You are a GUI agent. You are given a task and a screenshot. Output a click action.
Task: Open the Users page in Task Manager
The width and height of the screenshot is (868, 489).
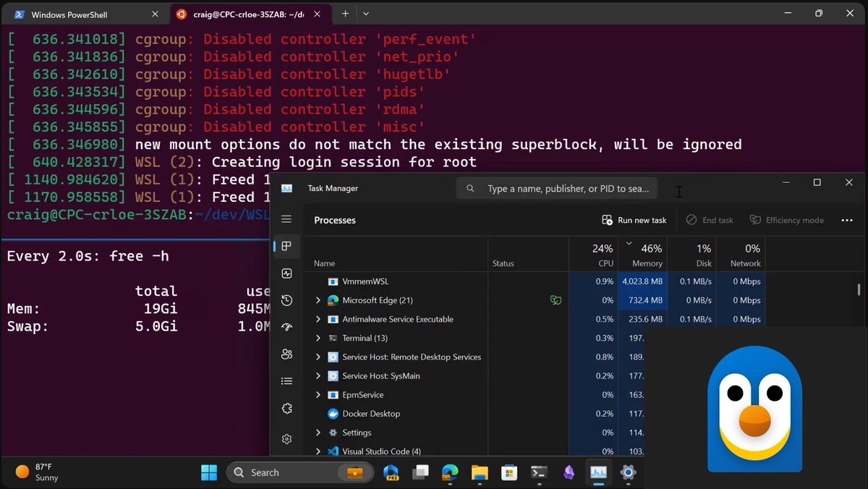pyautogui.click(x=286, y=354)
